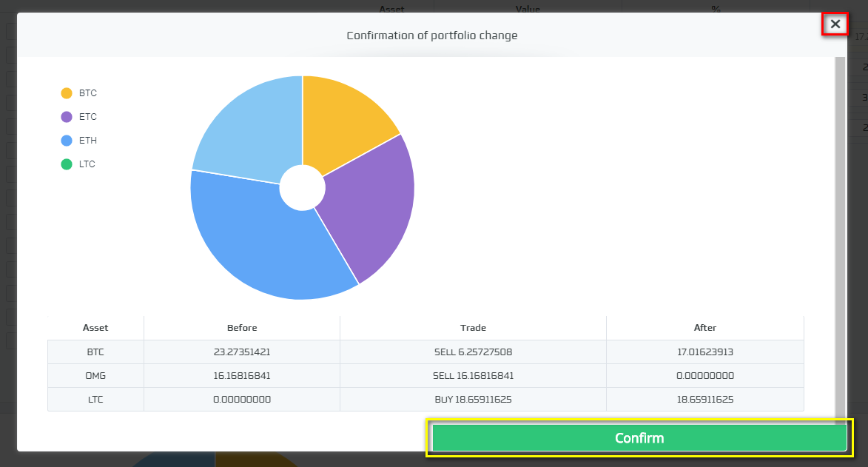
Task: Click the dialog title text
Action: (x=432, y=36)
